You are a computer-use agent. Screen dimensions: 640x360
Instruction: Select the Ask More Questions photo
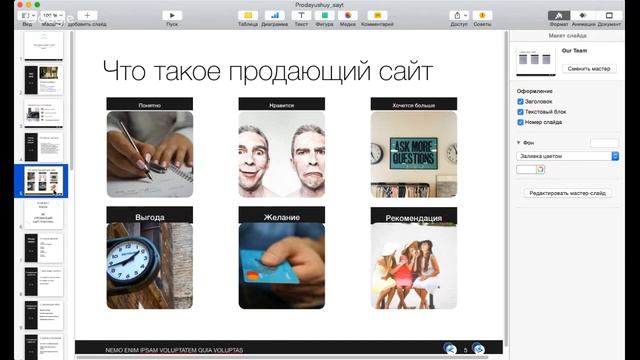click(x=414, y=154)
